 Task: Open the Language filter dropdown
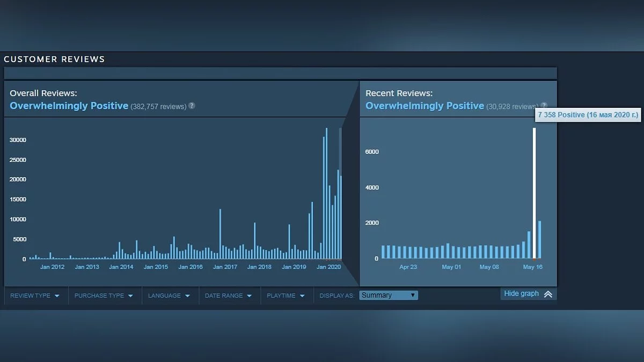(170, 295)
